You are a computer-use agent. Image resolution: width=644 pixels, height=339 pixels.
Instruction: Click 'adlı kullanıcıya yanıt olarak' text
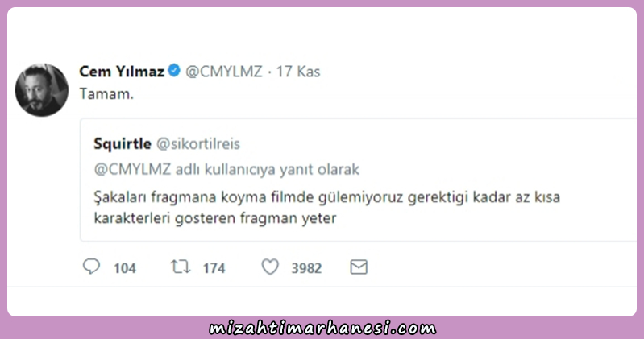pyautogui.click(x=268, y=169)
